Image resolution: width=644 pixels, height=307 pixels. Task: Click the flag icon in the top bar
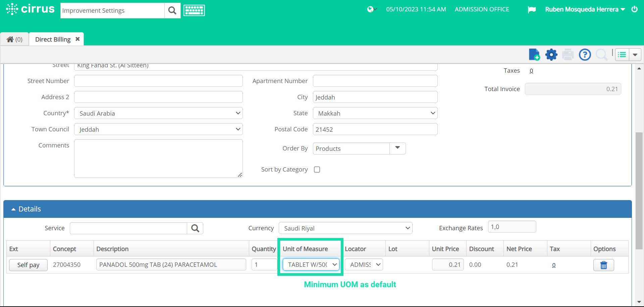pyautogui.click(x=532, y=9)
